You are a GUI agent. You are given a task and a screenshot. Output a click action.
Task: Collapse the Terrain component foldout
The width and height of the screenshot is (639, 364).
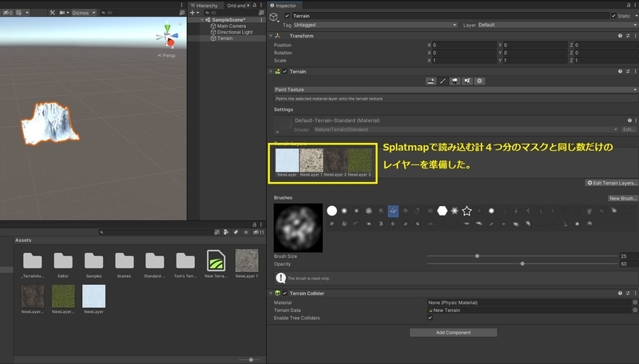point(271,71)
